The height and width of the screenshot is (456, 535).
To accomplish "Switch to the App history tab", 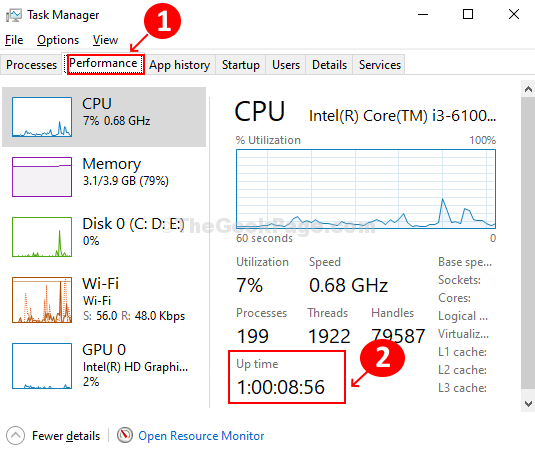I will pos(179,65).
